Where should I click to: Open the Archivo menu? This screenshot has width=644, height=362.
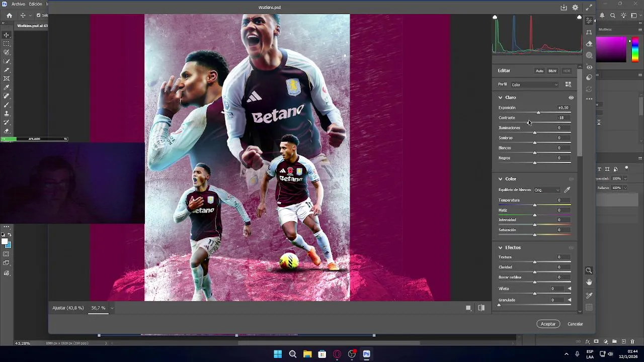click(x=18, y=4)
